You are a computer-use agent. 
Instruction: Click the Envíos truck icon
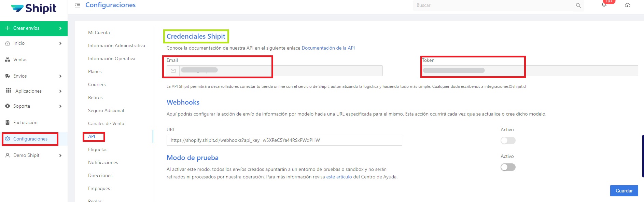click(x=8, y=76)
